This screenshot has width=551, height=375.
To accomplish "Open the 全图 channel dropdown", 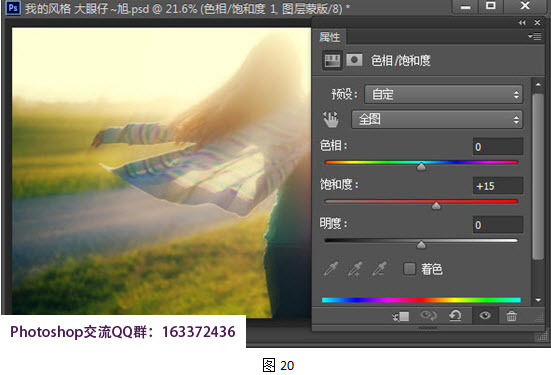I will (x=437, y=119).
